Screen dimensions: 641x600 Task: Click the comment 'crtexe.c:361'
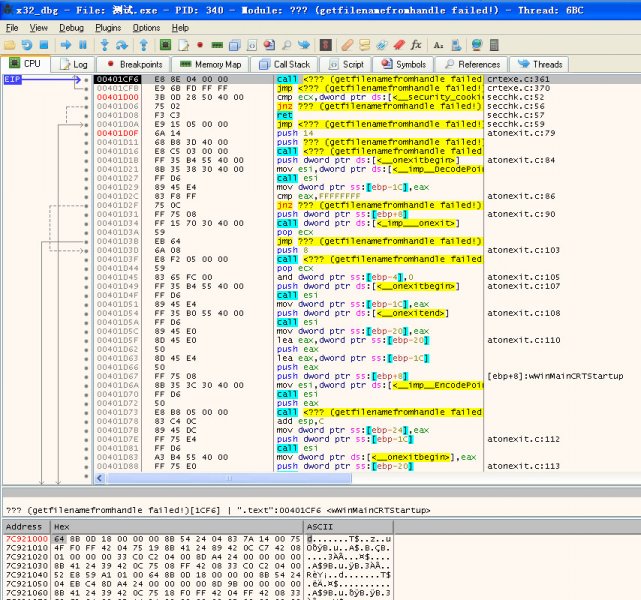click(518, 79)
